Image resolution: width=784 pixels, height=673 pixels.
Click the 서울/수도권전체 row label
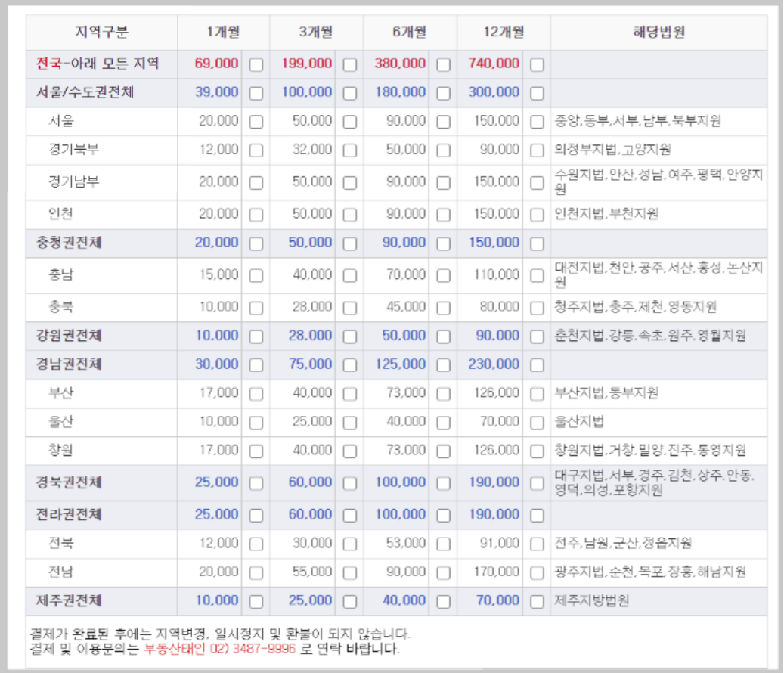(85, 92)
